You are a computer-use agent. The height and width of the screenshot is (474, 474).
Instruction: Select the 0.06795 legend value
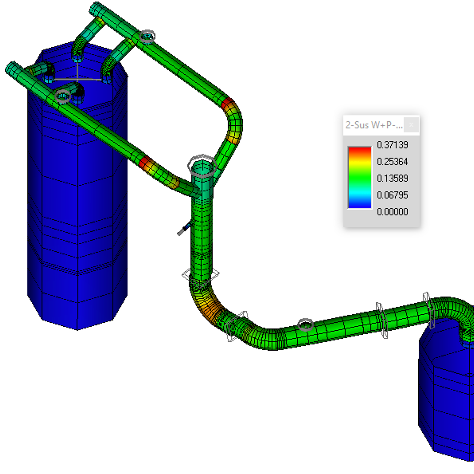[392, 195]
